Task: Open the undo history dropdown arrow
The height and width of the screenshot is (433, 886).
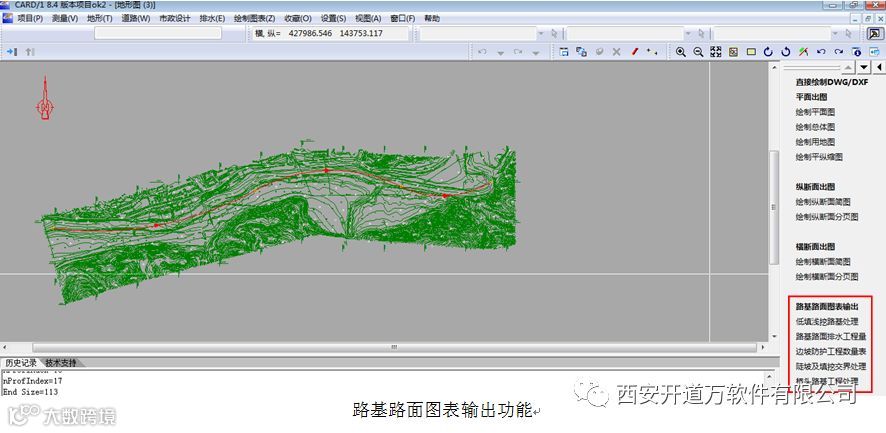Action: (500, 53)
